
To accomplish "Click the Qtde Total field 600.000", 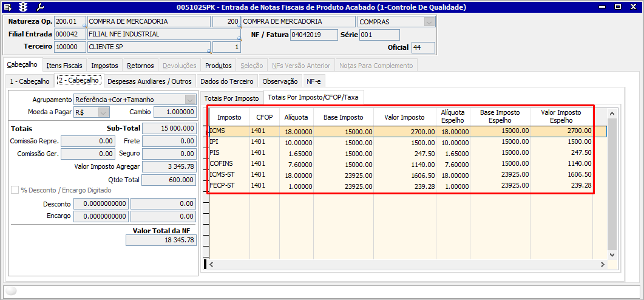I will point(169,180).
